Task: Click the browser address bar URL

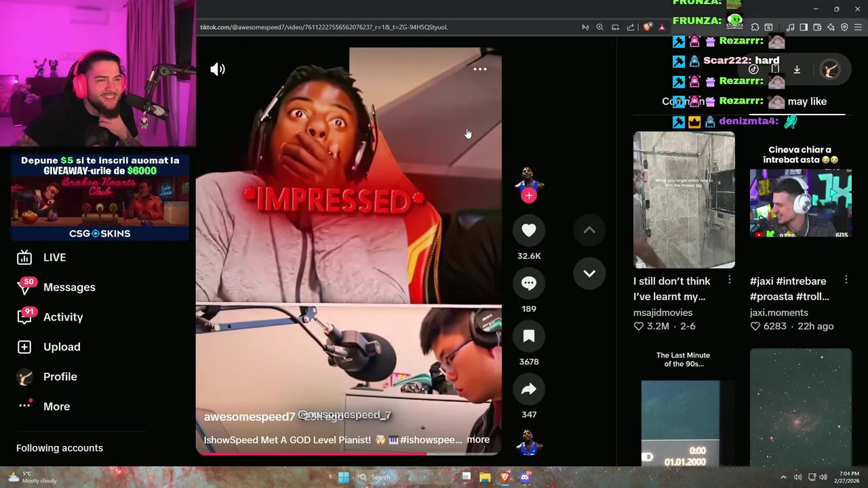Action: (323, 27)
